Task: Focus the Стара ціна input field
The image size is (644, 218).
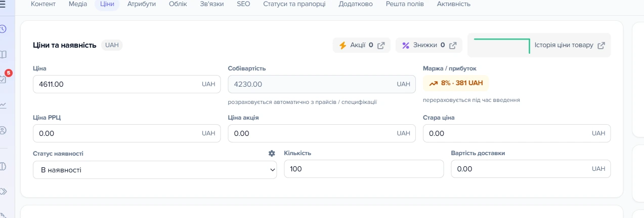Action: pos(517,133)
